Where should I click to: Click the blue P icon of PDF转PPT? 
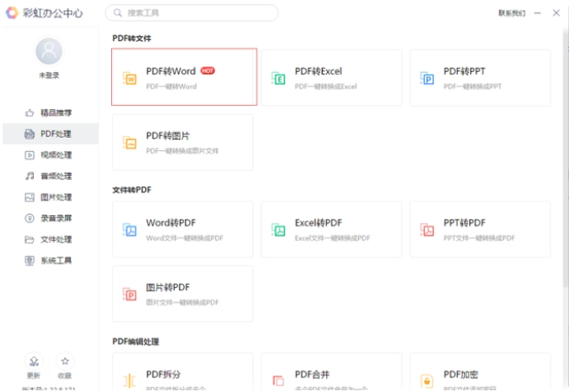tap(427, 78)
